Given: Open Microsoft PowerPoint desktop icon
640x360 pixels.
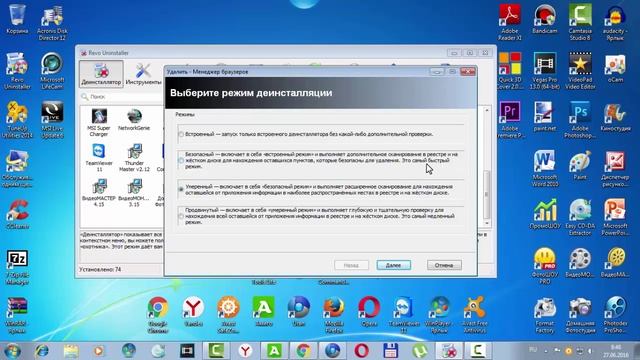Looking at the screenshot, I should [615, 218].
